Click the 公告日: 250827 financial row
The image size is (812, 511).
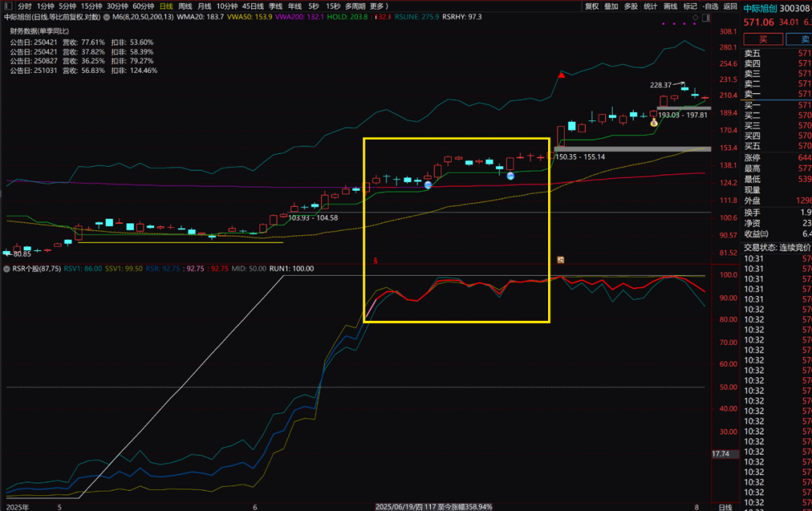click(x=82, y=61)
